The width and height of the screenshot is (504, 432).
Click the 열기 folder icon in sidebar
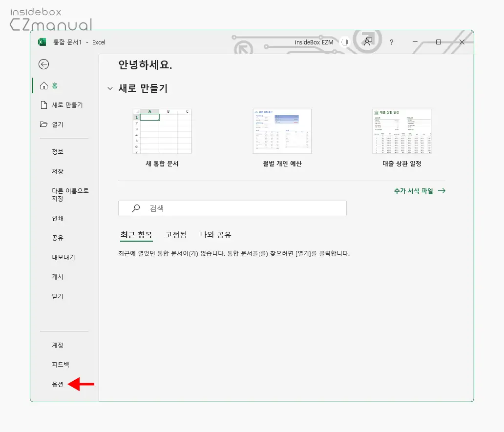[43, 124]
